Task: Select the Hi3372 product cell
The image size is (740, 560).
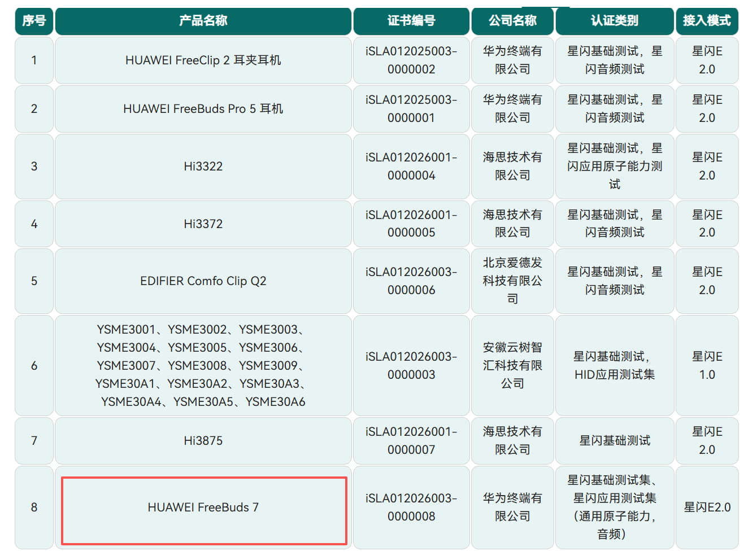Action: (203, 224)
